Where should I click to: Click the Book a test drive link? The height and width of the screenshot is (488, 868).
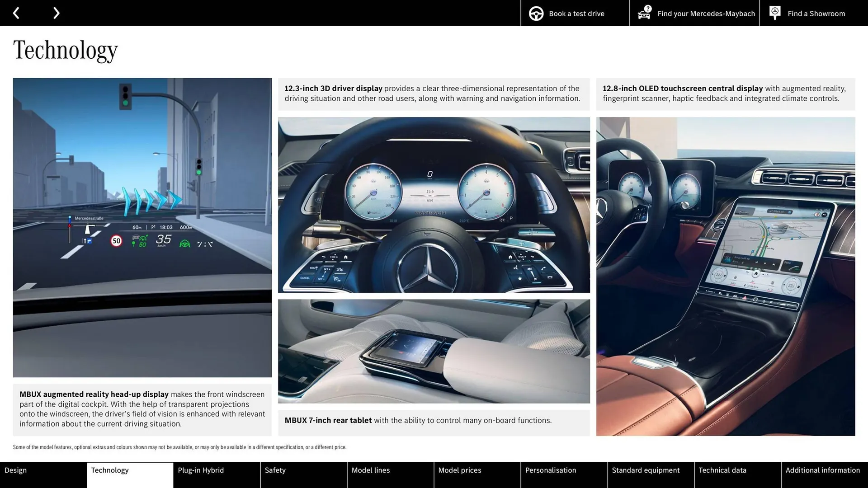[x=576, y=13]
